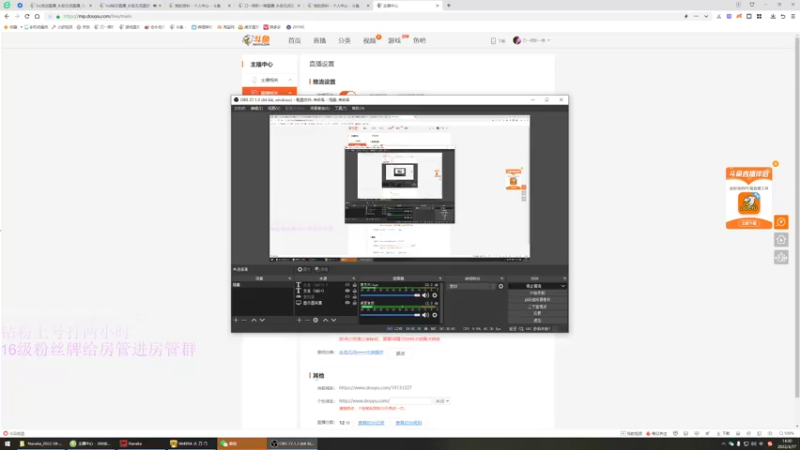Open dropdown arrow beside Stop Streaming button
This screenshot has height=450, width=800.
click(563, 286)
